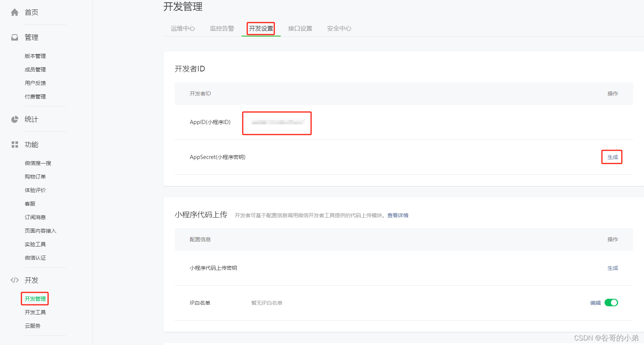Generate the AppSecret(小程序密钥) via 生成
The image size is (644, 345).
pyautogui.click(x=613, y=157)
